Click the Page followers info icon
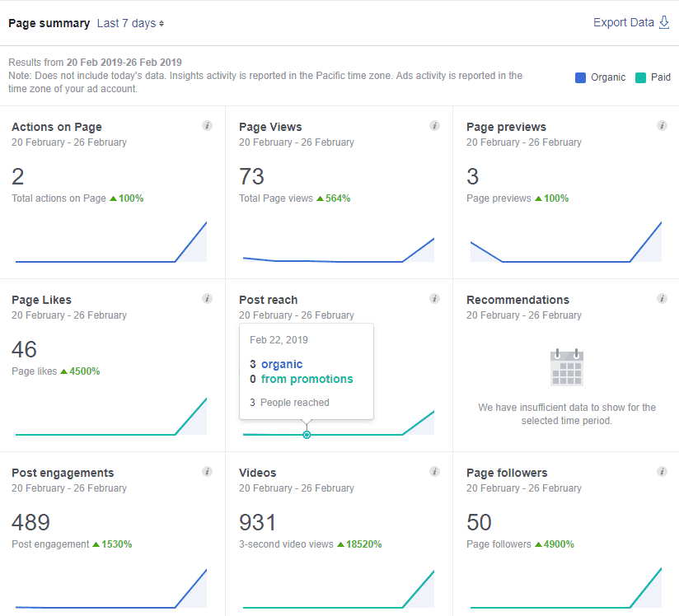679x616 pixels. [x=662, y=472]
